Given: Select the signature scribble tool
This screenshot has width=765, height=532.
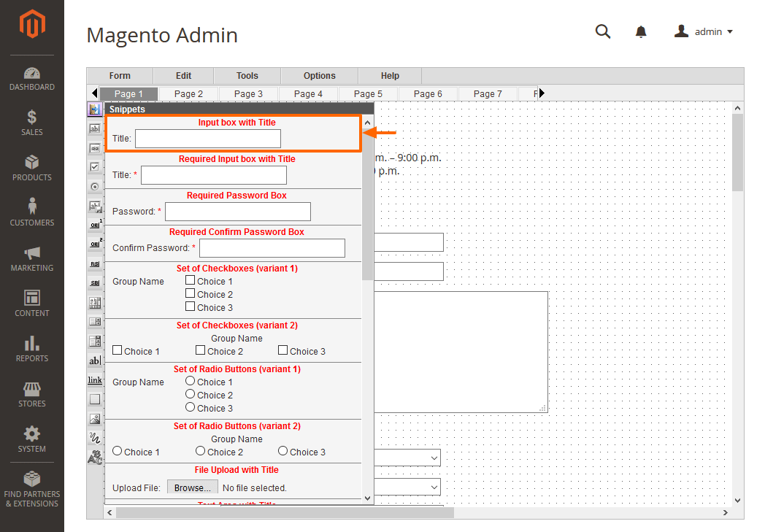Looking at the screenshot, I should pyautogui.click(x=95, y=437).
